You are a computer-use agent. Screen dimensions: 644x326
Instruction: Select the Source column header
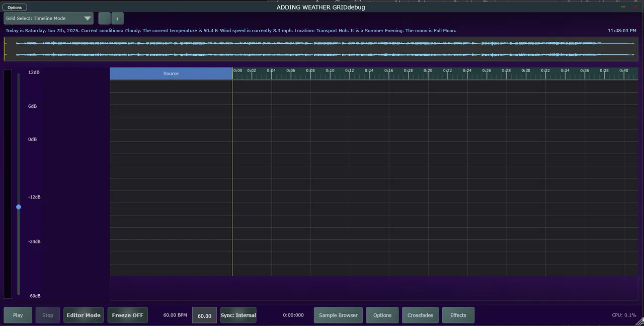coord(171,74)
